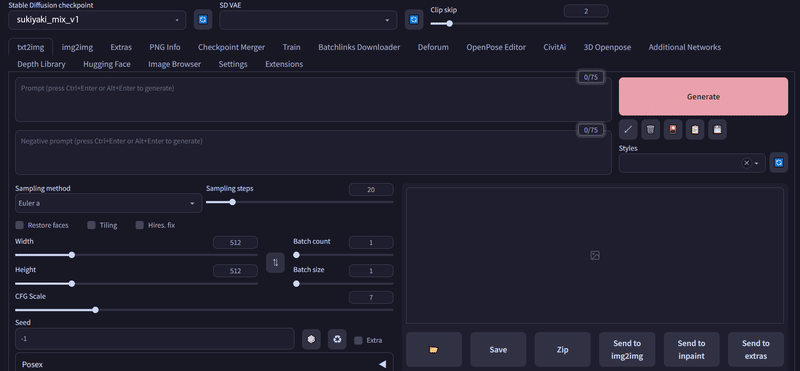Click Send to extras

pos(756,349)
